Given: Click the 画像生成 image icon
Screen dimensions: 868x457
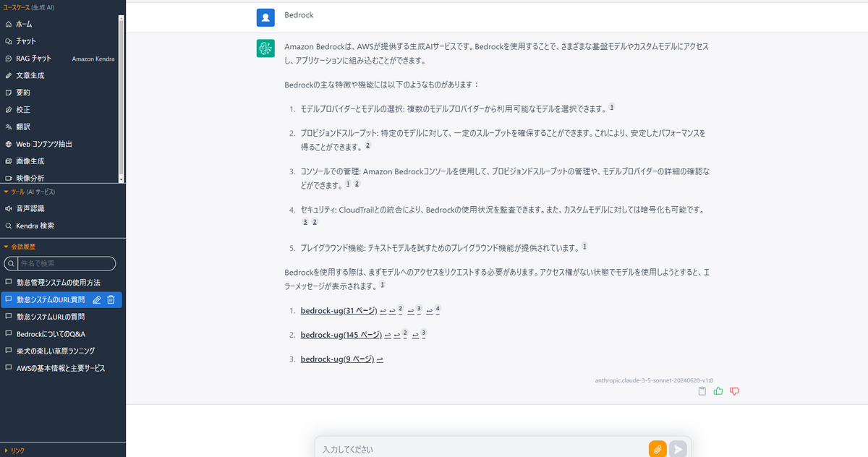Looking at the screenshot, I should tap(9, 161).
